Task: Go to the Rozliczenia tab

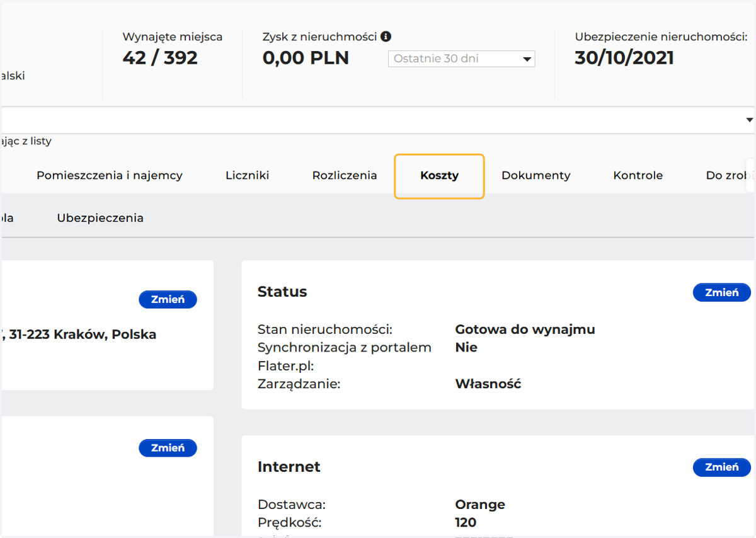Action: click(x=345, y=176)
